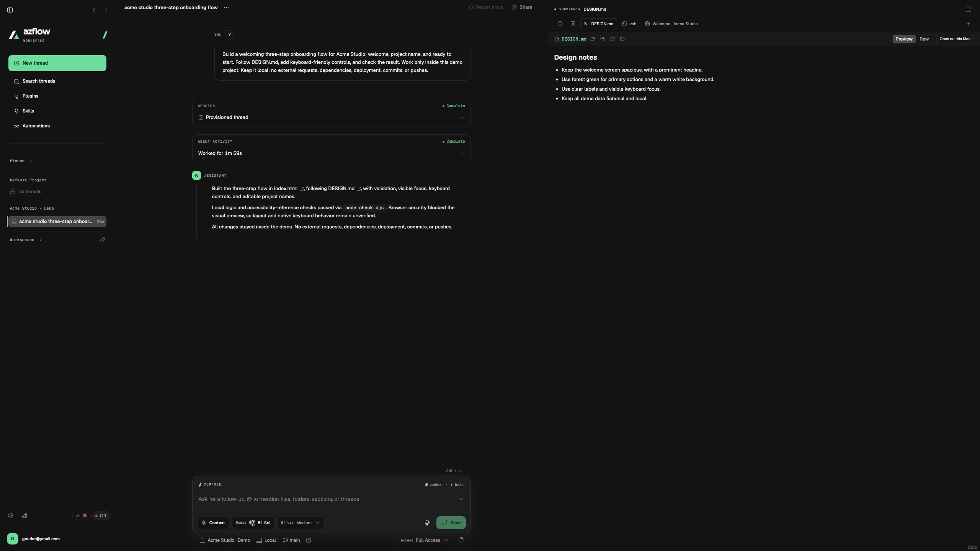Select the acme studio three-step onboarding thread
The width and height of the screenshot is (980, 551).
coord(57,222)
